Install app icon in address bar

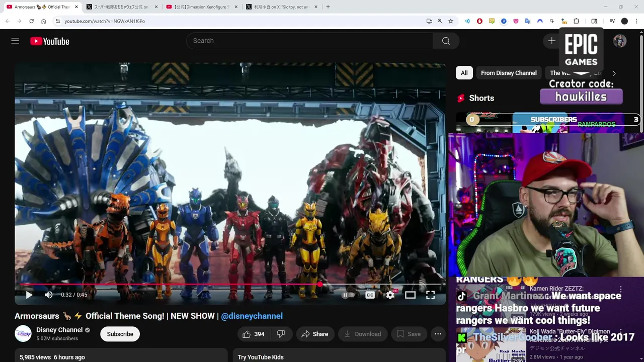429,21
